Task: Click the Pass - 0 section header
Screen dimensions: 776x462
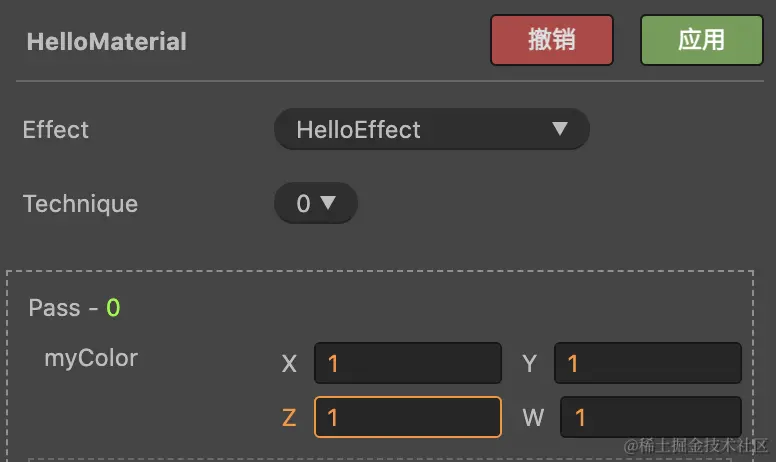Action: pyautogui.click(x=74, y=308)
